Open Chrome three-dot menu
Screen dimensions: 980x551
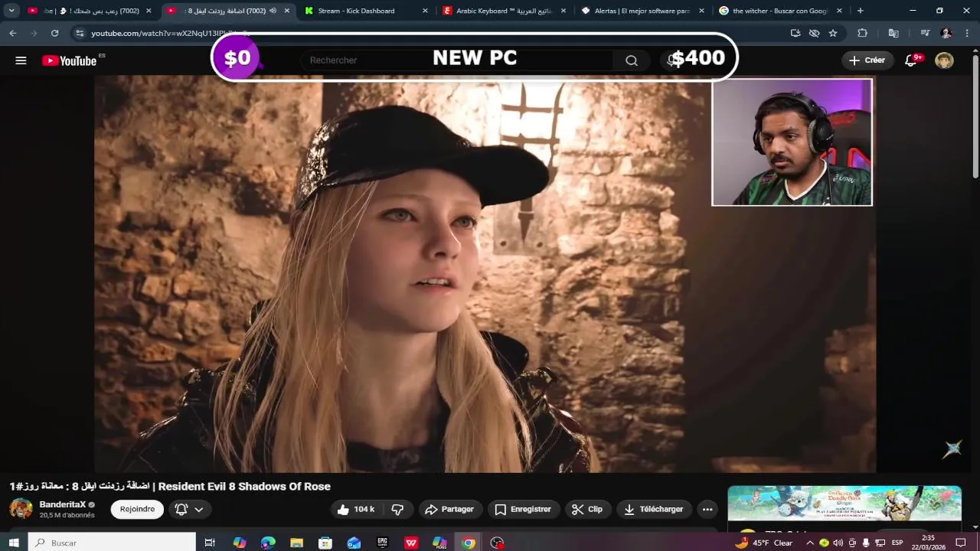968,33
